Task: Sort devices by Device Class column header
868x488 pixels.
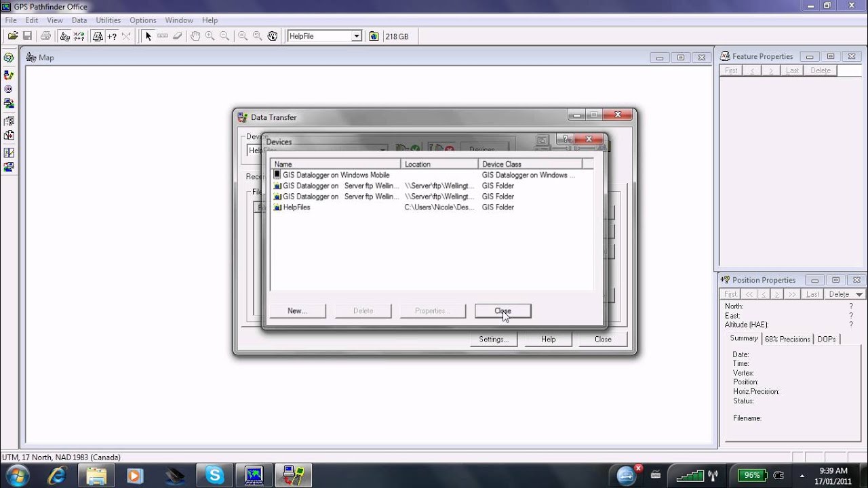Action: 530,164
